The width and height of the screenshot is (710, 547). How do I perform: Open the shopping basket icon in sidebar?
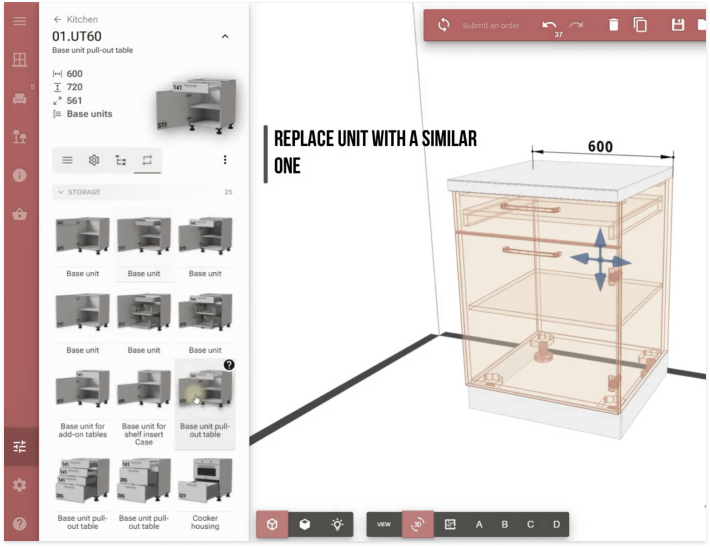click(19, 214)
